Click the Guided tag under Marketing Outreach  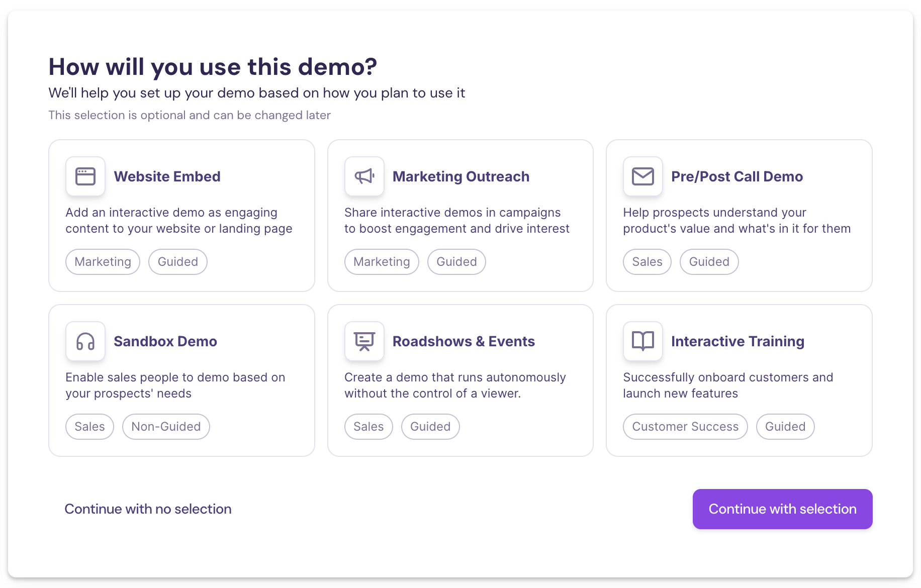[456, 262]
